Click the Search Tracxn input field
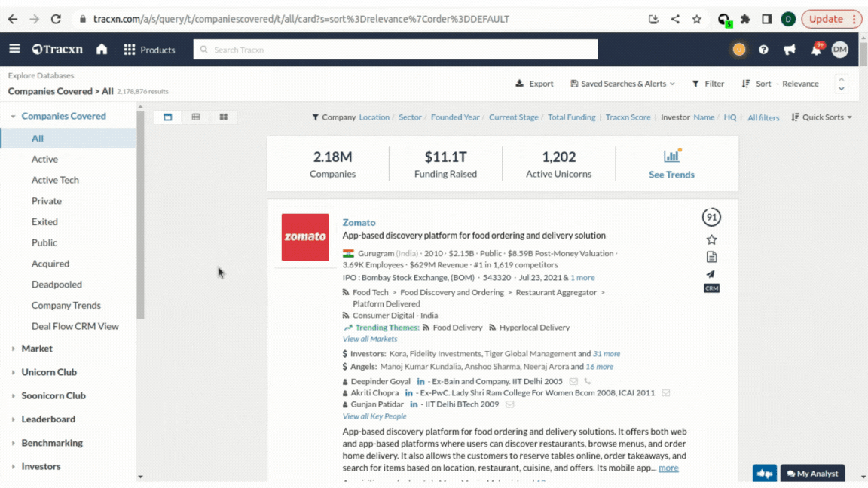 click(396, 50)
